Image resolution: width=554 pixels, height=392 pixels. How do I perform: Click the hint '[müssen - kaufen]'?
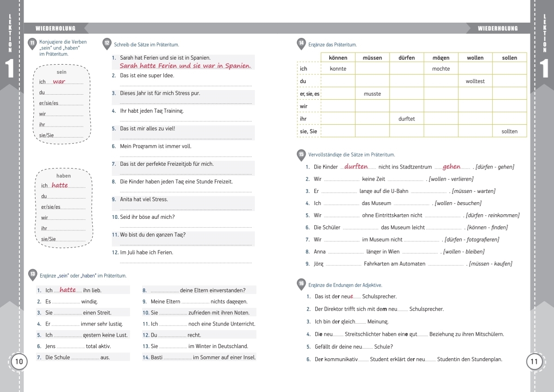click(x=490, y=264)
